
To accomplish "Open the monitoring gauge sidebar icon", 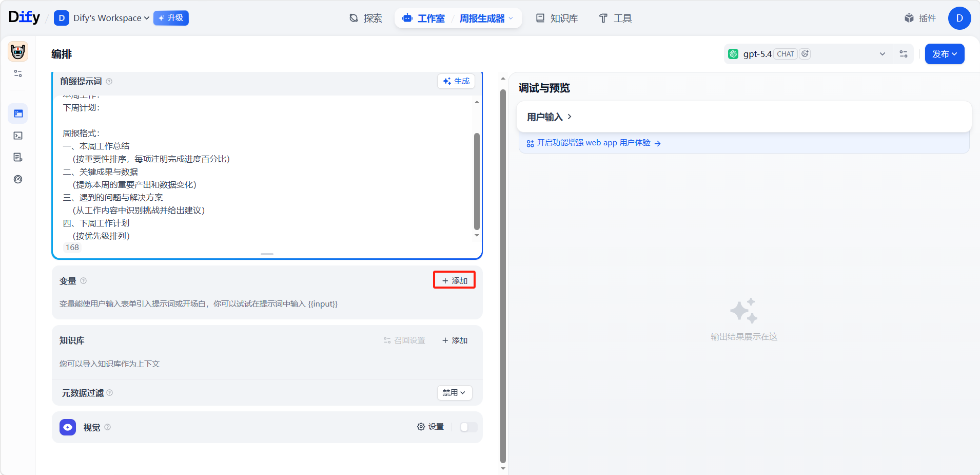I will coord(18,179).
